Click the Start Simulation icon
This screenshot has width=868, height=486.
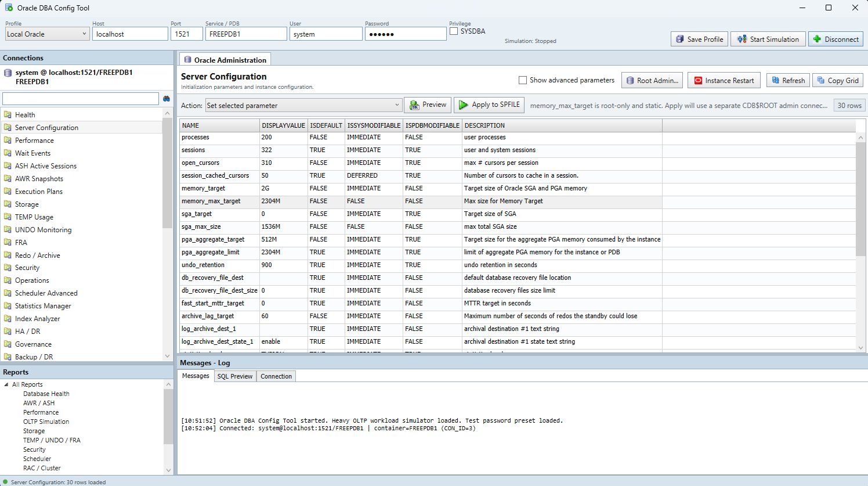742,39
